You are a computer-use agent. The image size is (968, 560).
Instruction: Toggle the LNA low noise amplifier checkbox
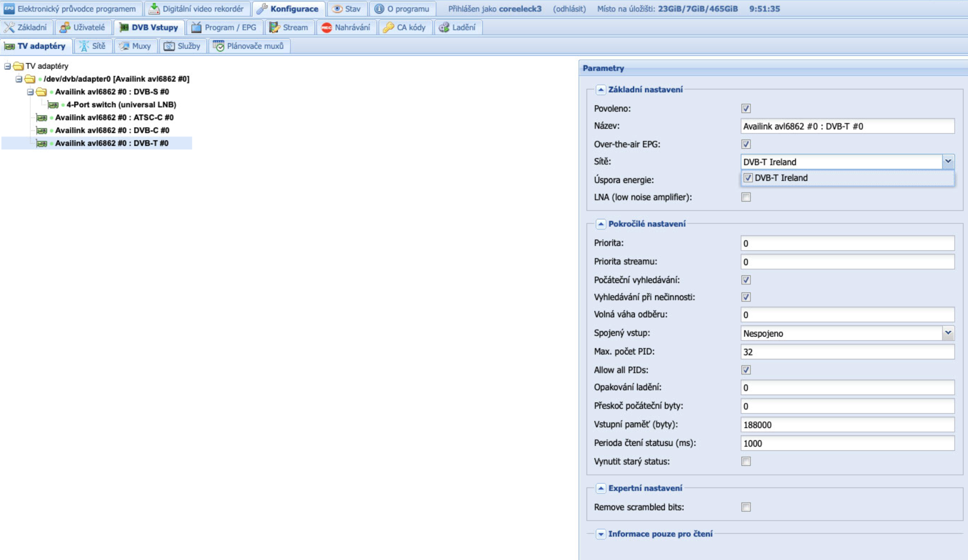pyautogui.click(x=746, y=197)
